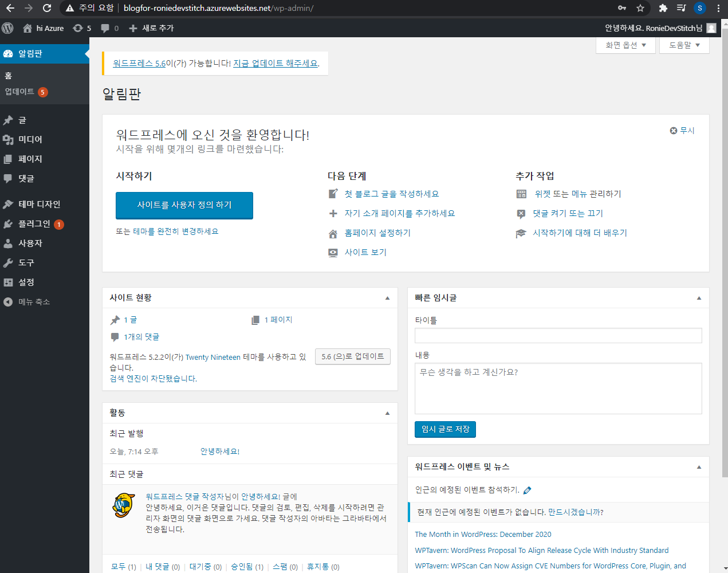Image resolution: width=728 pixels, height=573 pixels.
Task: Click the 사용자 user icon in sidebar
Action: (8, 243)
